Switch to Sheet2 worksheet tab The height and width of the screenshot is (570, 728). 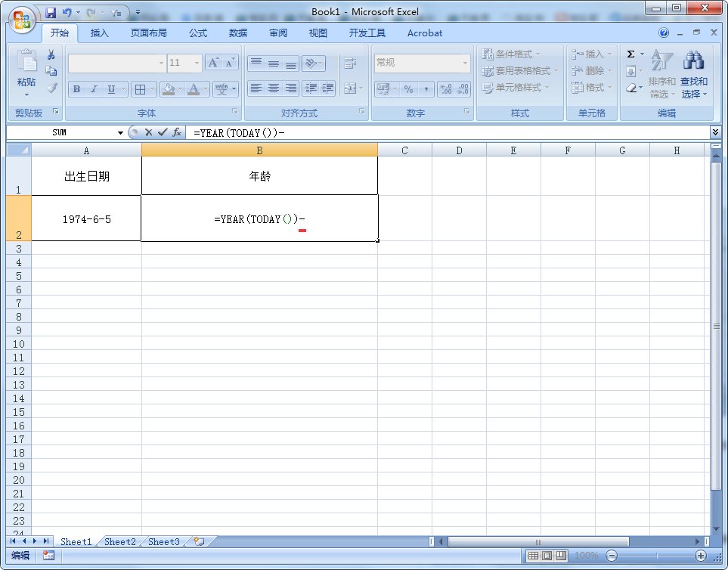pyautogui.click(x=120, y=541)
